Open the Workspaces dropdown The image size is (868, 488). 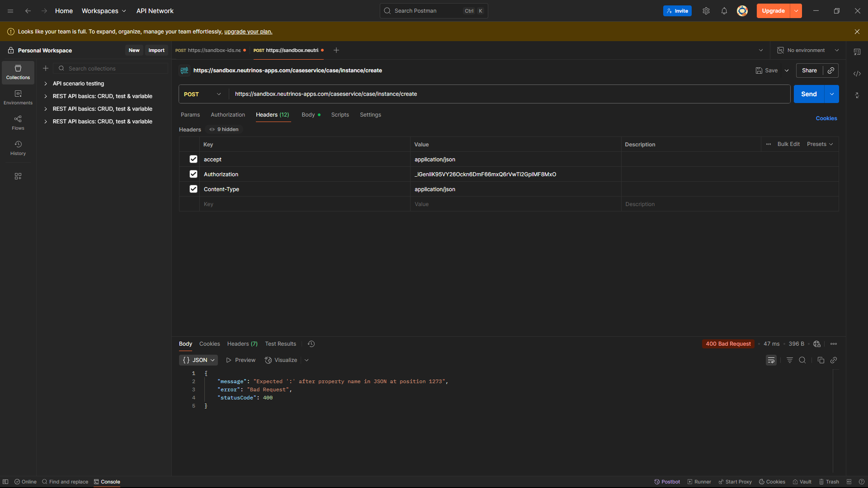(x=104, y=11)
